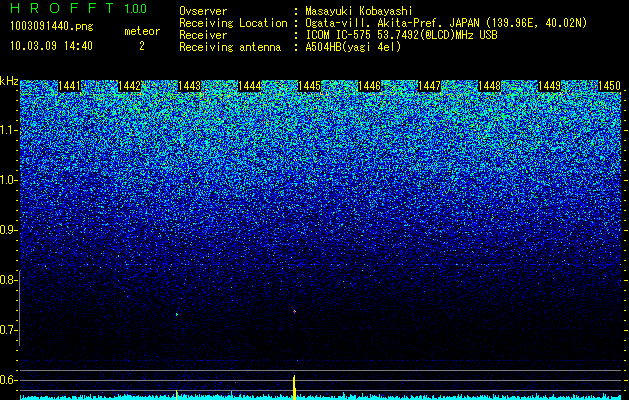Image resolution: width=629 pixels, height=400 pixels.
Task: Click the 1447 time marker
Action: 429,86
